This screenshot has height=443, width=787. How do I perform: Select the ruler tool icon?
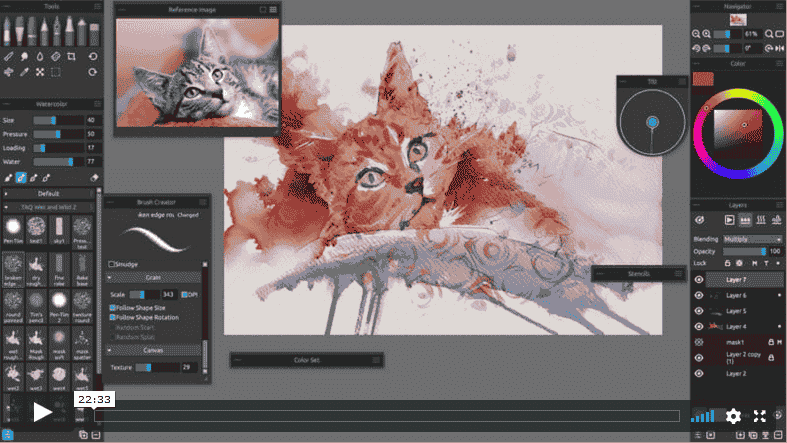point(9,56)
